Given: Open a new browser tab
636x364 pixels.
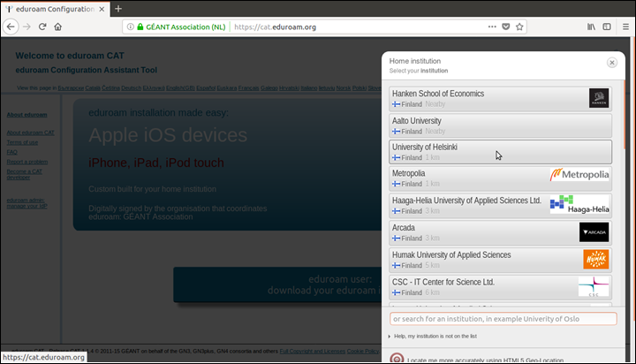Looking at the screenshot, I should (x=118, y=9).
